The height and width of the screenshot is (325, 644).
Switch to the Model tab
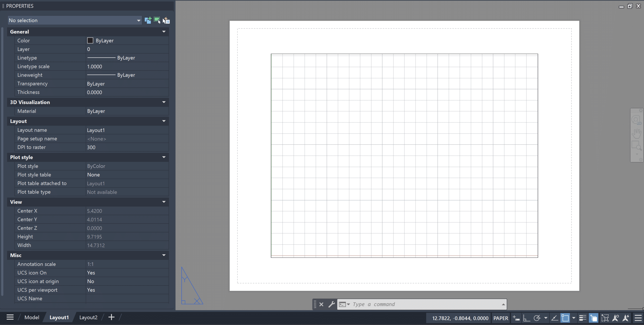click(32, 317)
